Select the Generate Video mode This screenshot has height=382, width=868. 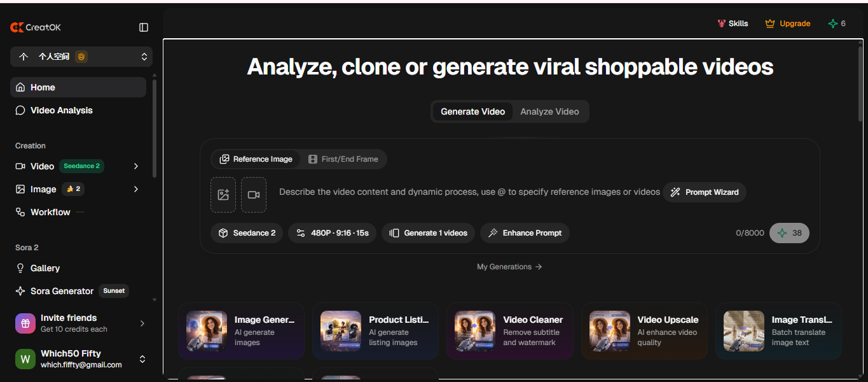(472, 111)
